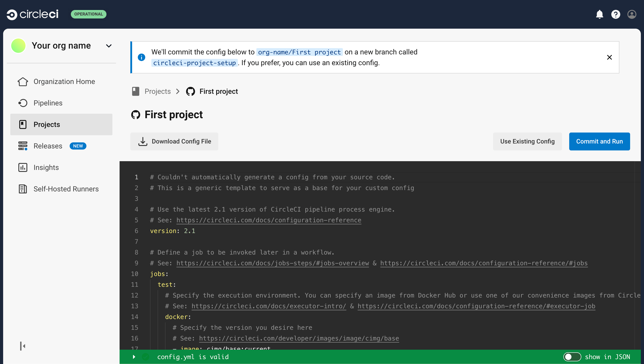This screenshot has width=644, height=364.
Task: Click the org-name/First project code label
Action: (x=300, y=52)
